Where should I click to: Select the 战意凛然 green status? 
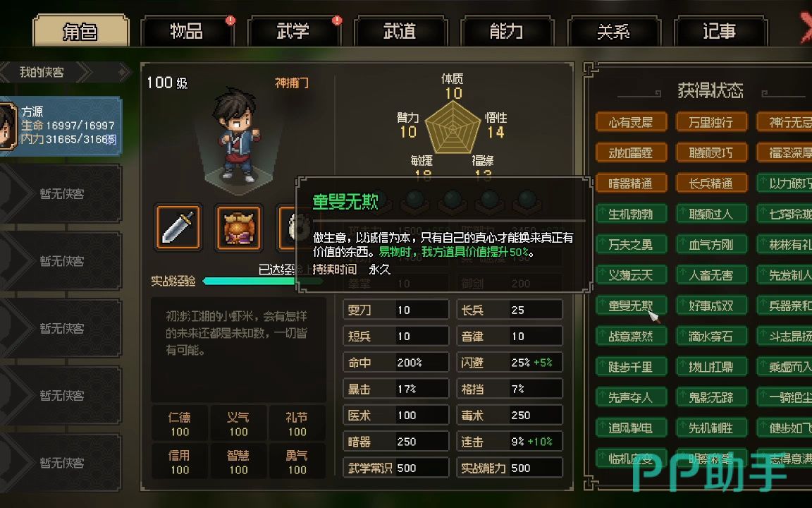coord(631,337)
